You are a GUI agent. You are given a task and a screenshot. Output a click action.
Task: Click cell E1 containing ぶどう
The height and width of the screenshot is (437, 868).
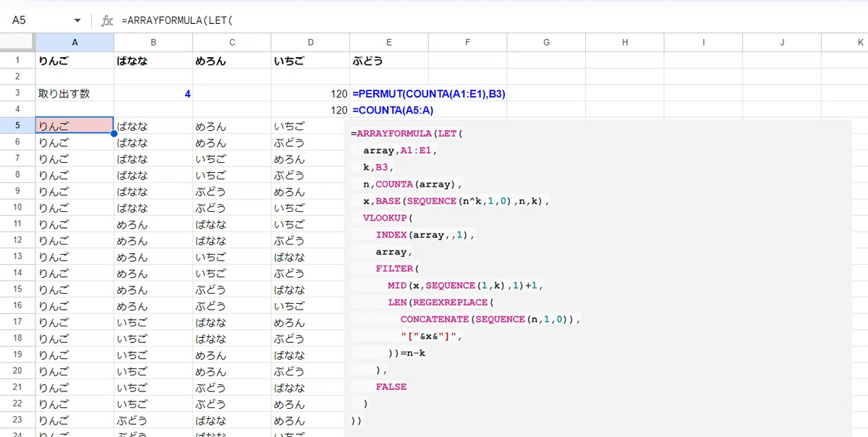(x=389, y=61)
